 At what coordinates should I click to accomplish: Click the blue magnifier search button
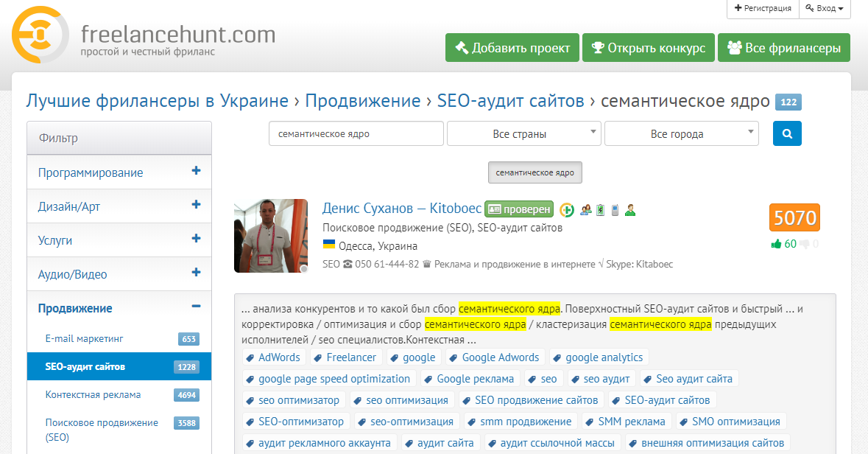786,133
